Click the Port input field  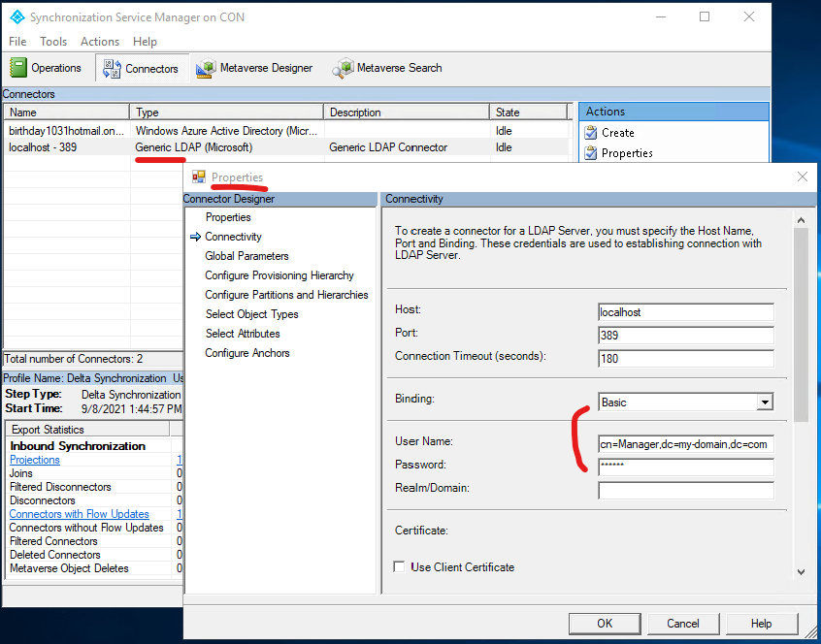point(686,336)
